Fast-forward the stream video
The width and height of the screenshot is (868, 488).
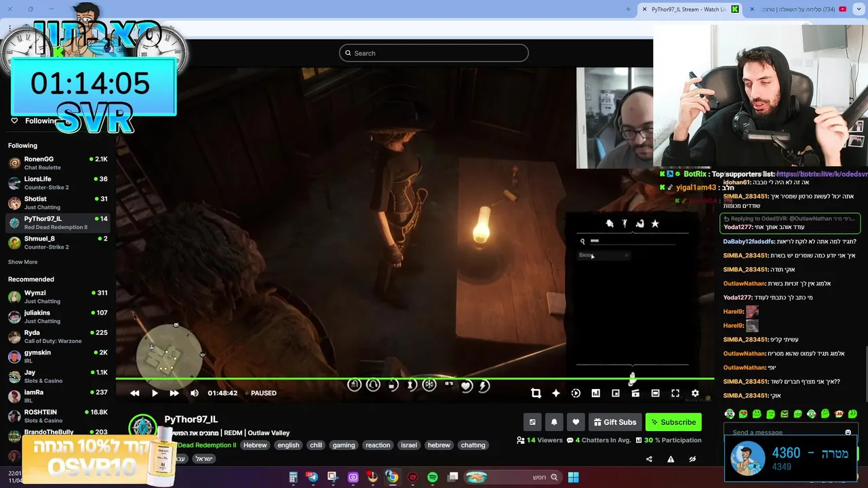tap(174, 393)
